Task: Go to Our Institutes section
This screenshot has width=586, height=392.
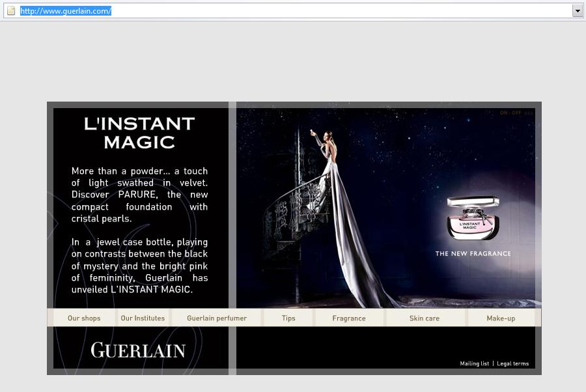Action: click(x=143, y=318)
